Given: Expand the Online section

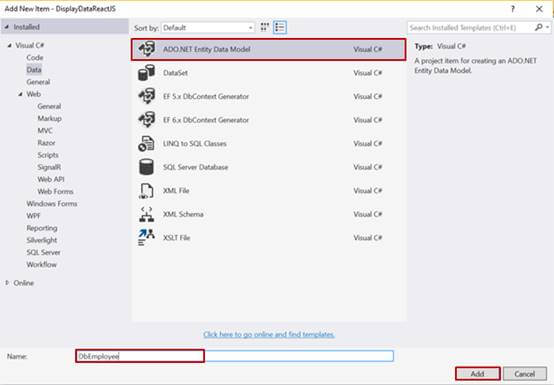Looking at the screenshot, I should (7, 283).
